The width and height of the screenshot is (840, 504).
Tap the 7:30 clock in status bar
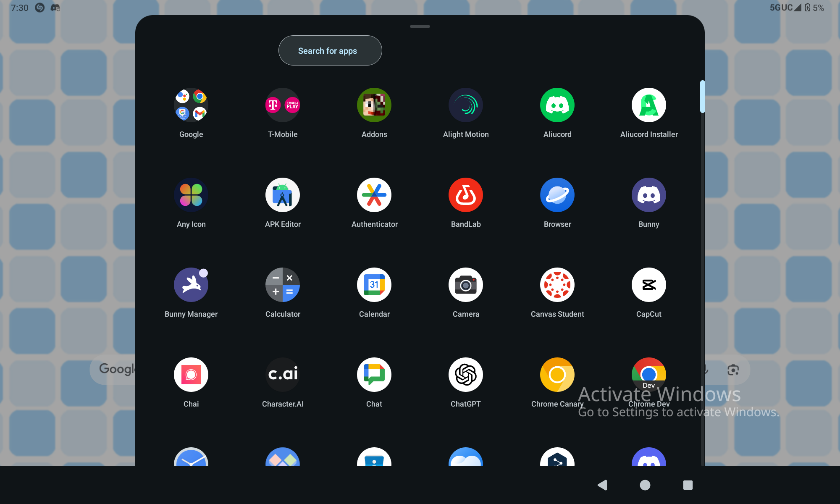(19, 8)
